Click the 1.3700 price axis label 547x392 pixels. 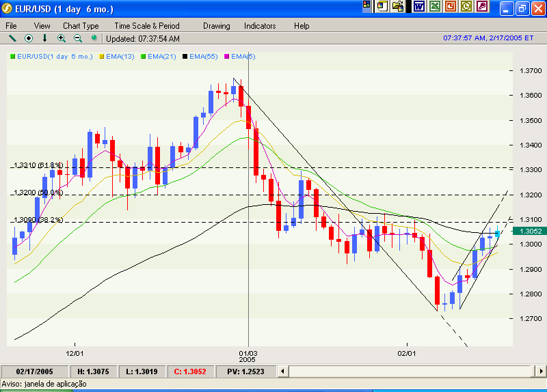click(531, 71)
